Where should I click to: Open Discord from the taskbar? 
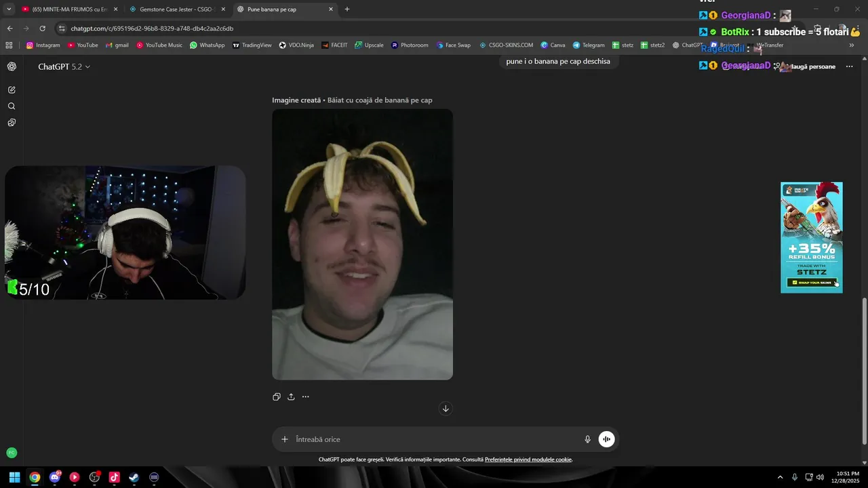(x=55, y=477)
